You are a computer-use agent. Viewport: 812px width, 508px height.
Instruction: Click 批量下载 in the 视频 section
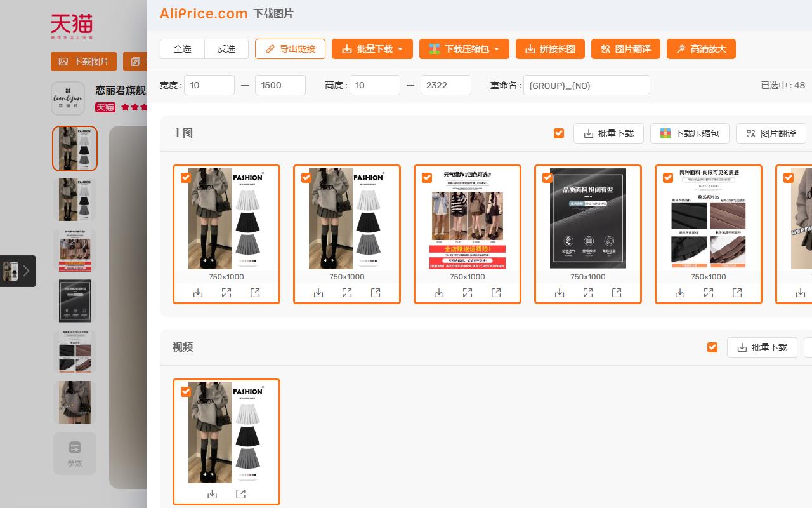tap(762, 347)
